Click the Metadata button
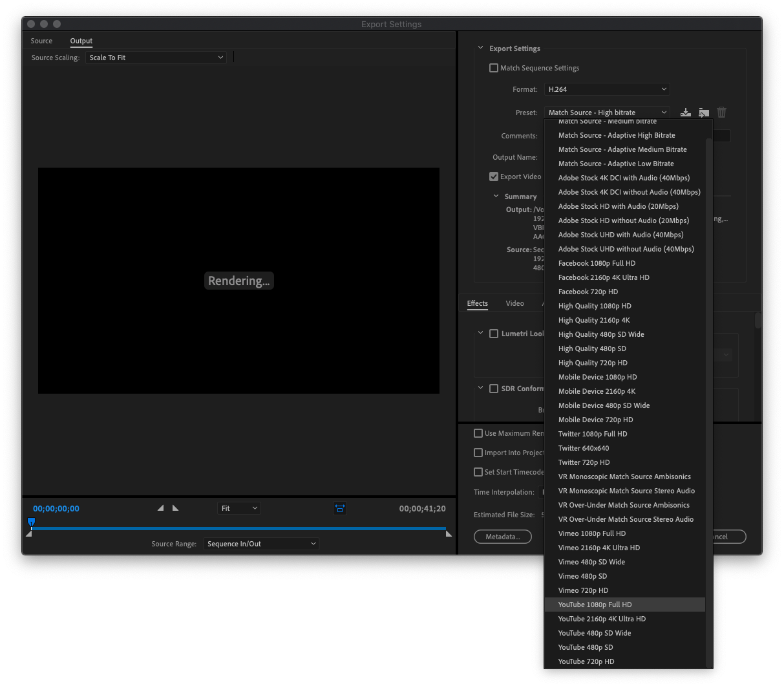Screen dimensions: 784x686 point(503,537)
